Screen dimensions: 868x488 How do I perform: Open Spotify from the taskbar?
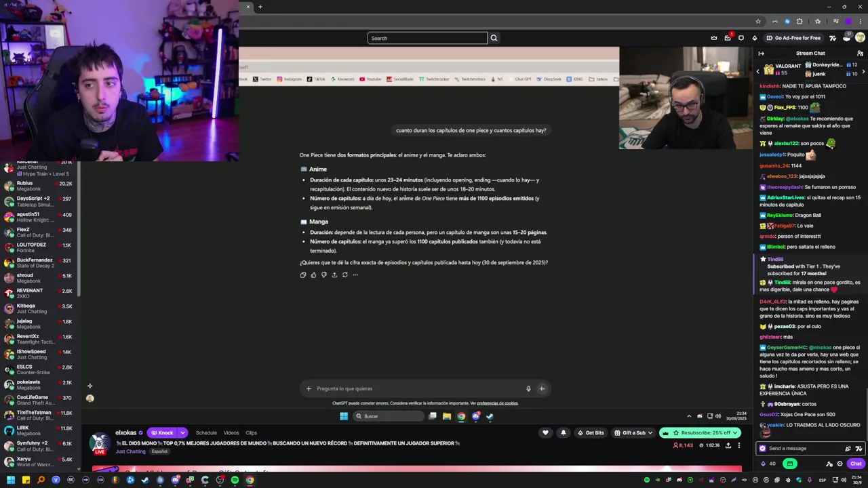tap(235, 480)
